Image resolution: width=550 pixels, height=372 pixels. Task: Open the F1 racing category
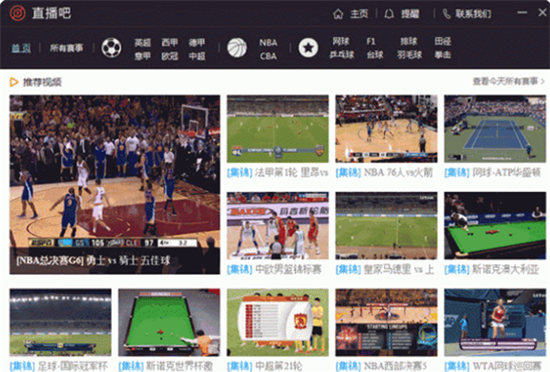tap(371, 41)
